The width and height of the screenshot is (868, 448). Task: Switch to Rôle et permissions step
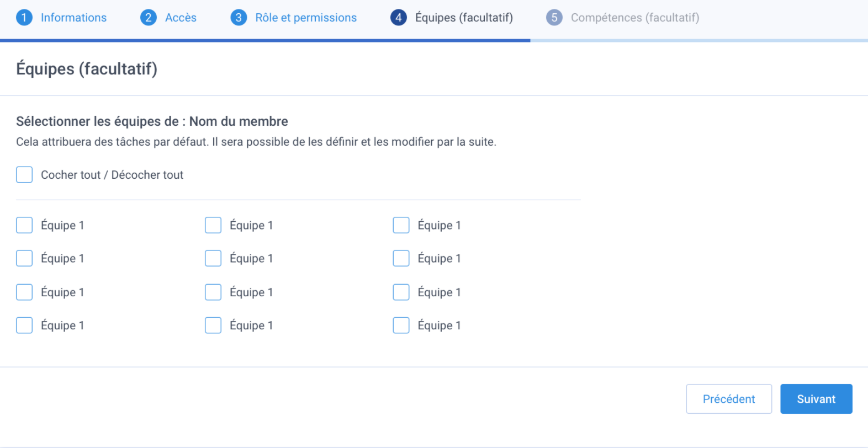(x=306, y=18)
